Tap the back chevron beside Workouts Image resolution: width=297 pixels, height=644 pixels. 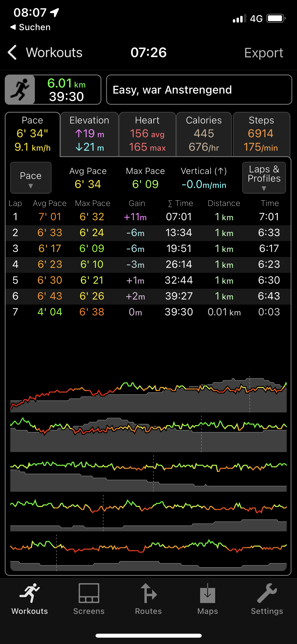coord(12,52)
